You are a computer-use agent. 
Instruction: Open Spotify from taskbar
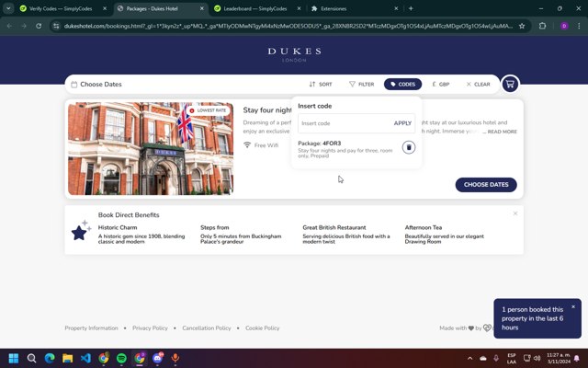click(121, 358)
